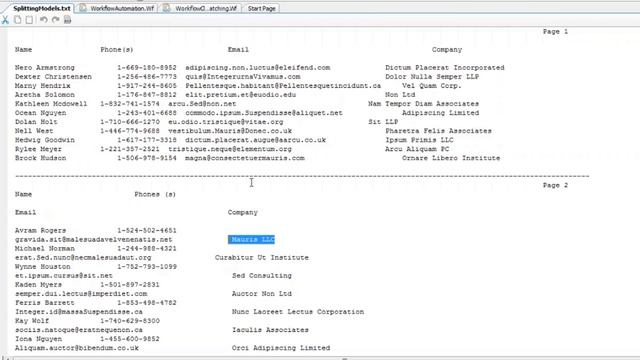Screen dimensions: 640x360
Task: Click the Undo arrow icon
Action: pos(44,20)
